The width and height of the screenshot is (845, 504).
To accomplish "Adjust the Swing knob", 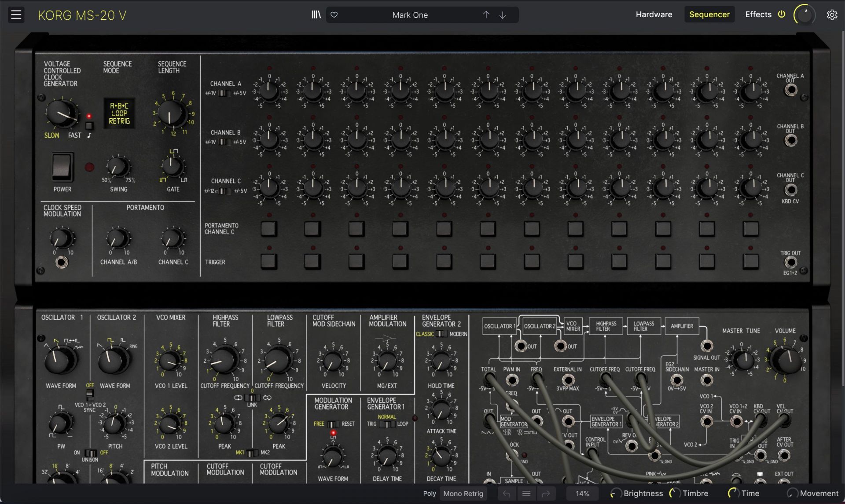I will (118, 167).
